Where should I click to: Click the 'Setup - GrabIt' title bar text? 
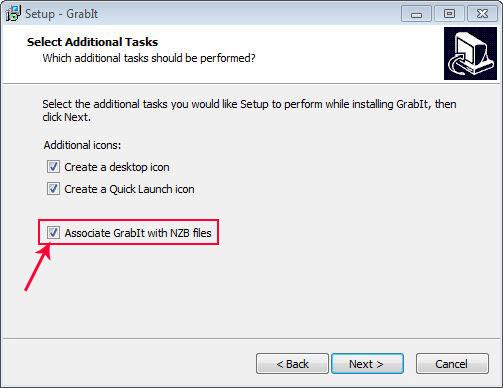point(61,14)
